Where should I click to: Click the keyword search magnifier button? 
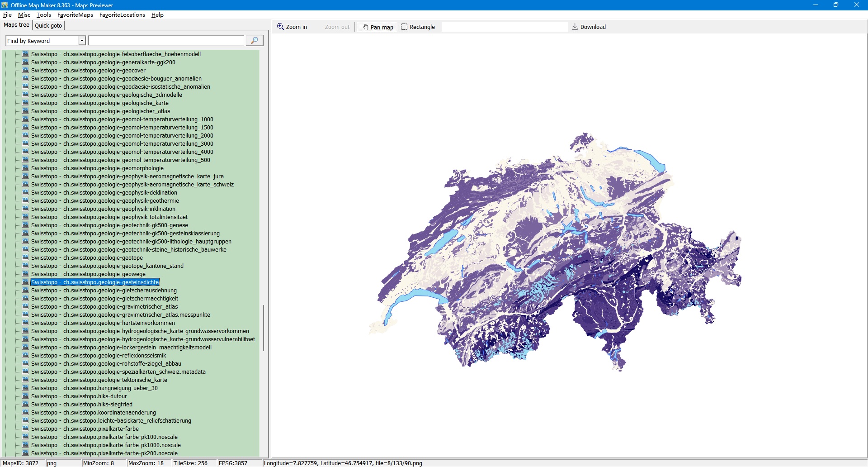click(x=254, y=41)
